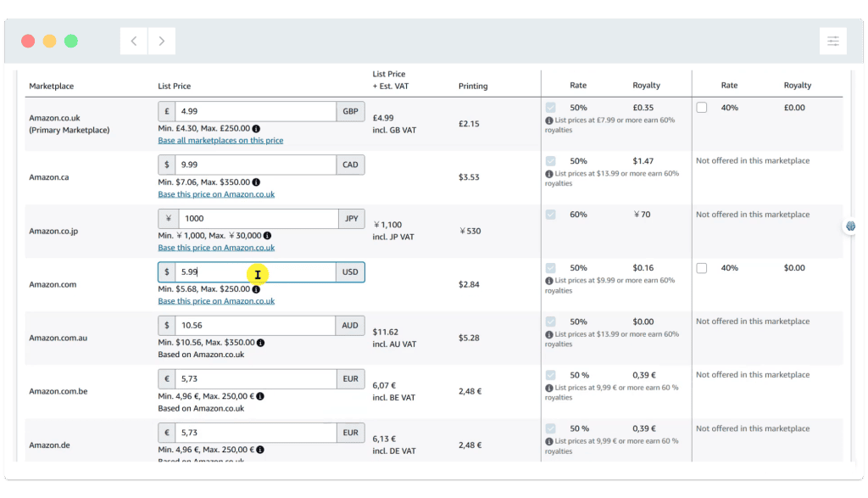
Task: Toggle the 50% rate checkbox for Amazon.com.au
Action: (550, 322)
